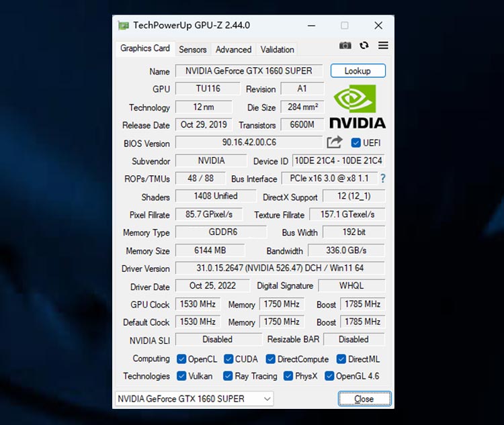Click the screenshot camera icon

click(345, 46)
